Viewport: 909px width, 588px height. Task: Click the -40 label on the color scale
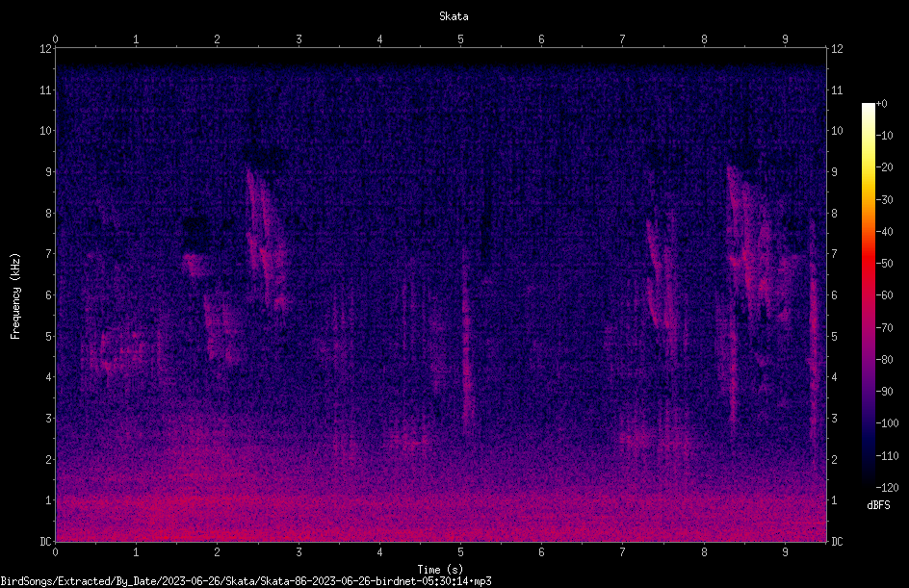click(x=885, y=232)
